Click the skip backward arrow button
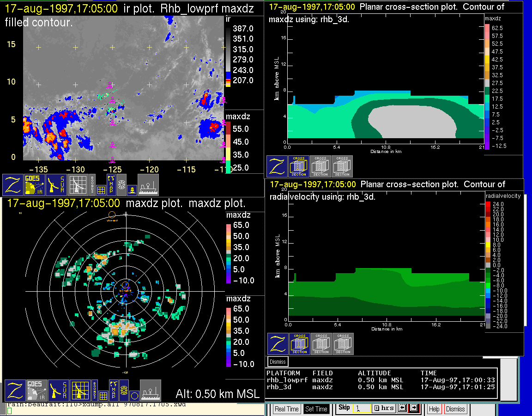The width and height of the screenshot is (532, 416). coord(402,409)
